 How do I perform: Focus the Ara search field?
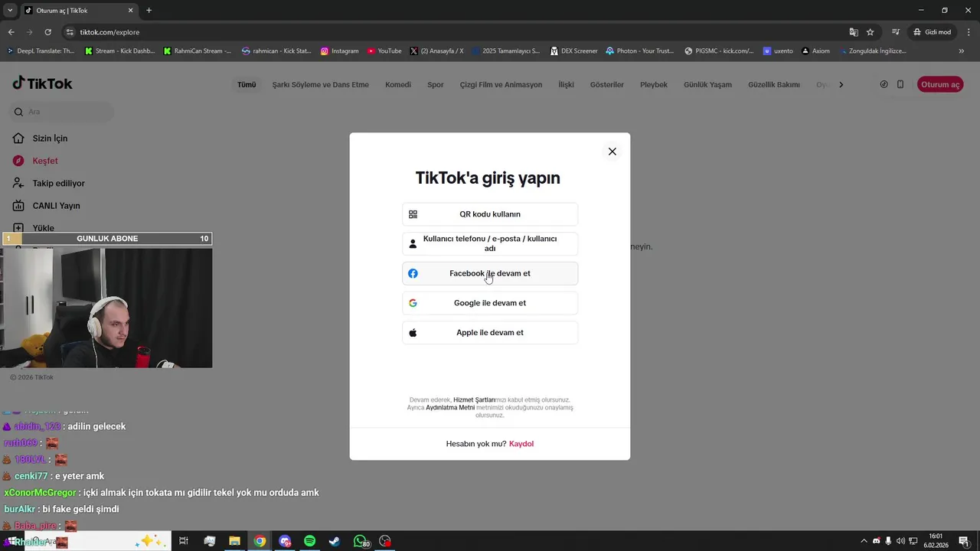(x=63, y=112)
